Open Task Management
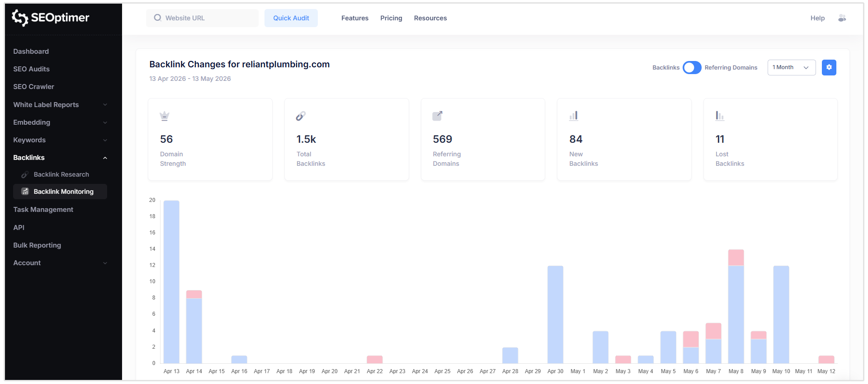 [x=43, y=210]
